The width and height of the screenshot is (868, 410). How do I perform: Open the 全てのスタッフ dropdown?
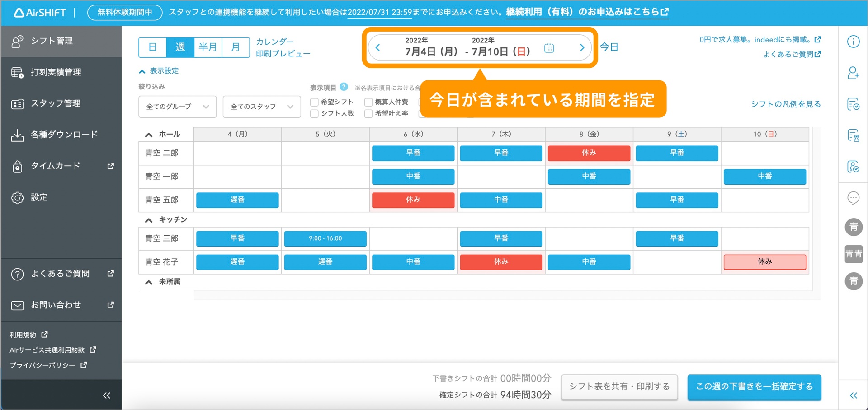(x=261, y=107)
